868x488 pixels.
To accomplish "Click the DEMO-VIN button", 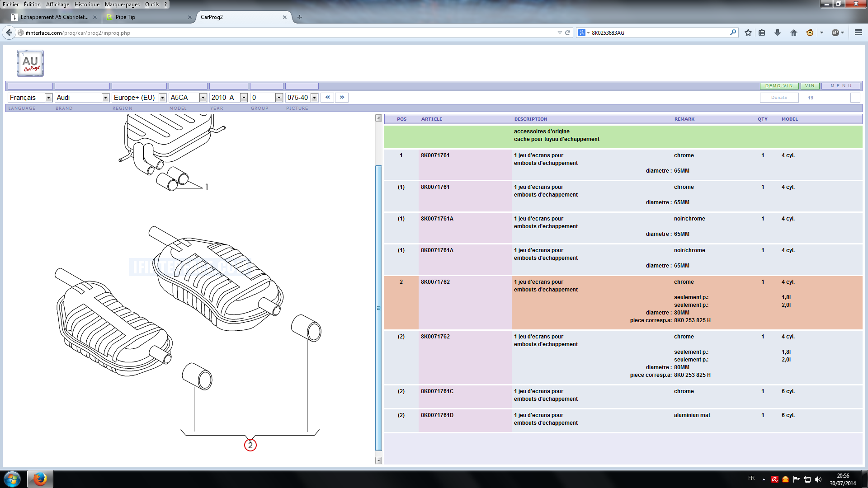I will pyautogui.click(x=779, y=86).
